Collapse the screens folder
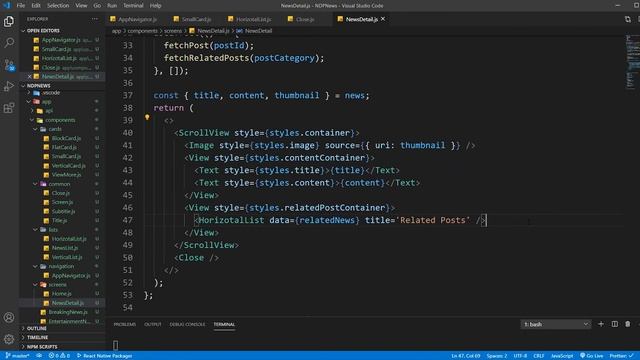Image resolution: width=640 pixels, height=360 pixels. (58, 284)
